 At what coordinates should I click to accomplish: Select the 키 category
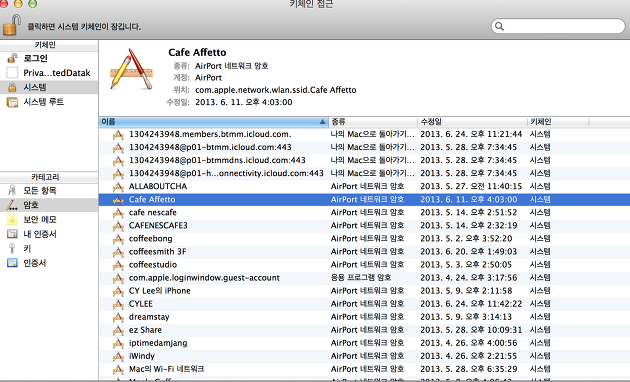point(49,248)
